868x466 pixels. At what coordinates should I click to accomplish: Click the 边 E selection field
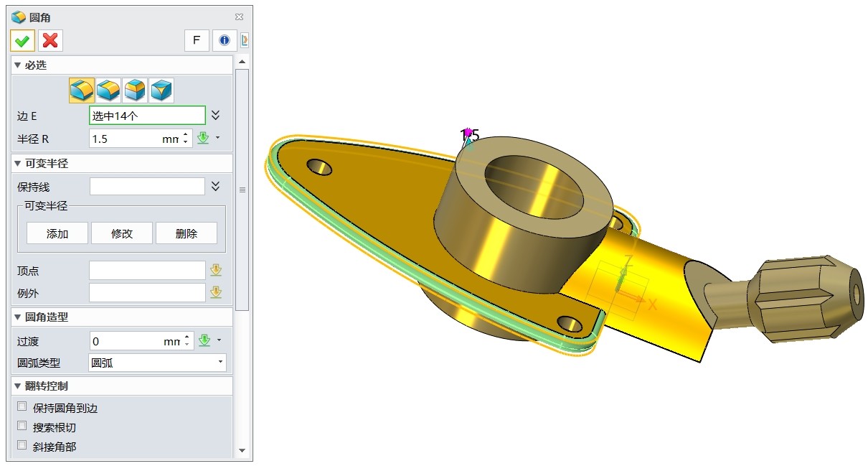147,116
